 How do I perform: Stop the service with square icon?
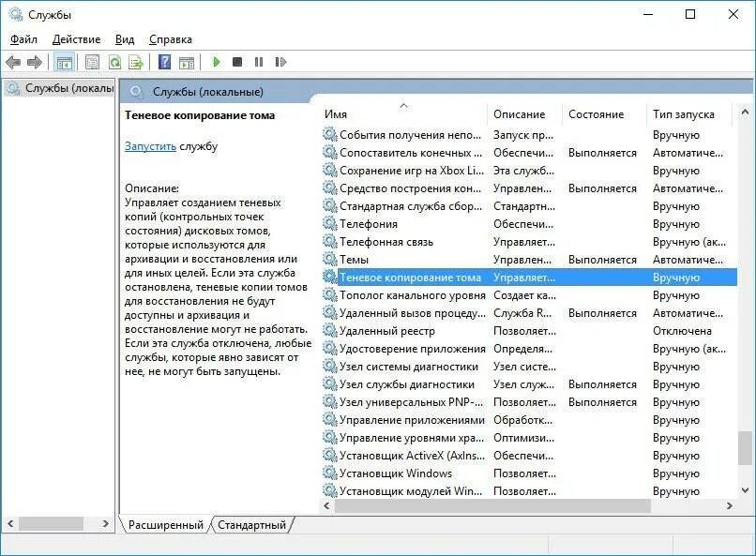tap(237, 62)
